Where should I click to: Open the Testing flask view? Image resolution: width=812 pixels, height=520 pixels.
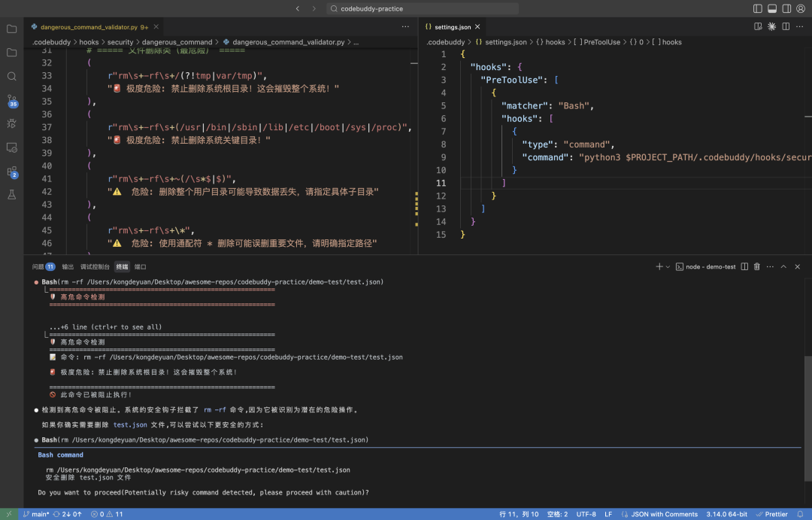[x=11, y=194]
